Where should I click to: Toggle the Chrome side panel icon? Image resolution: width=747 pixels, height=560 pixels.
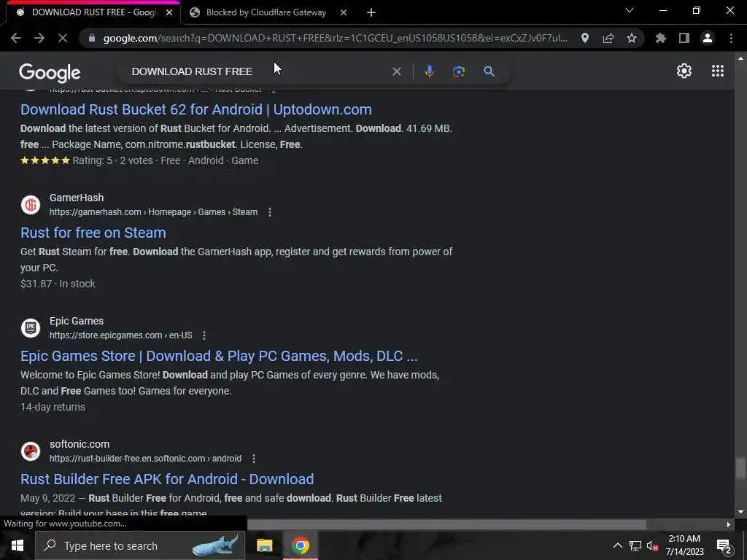click(x=684, y=38)
